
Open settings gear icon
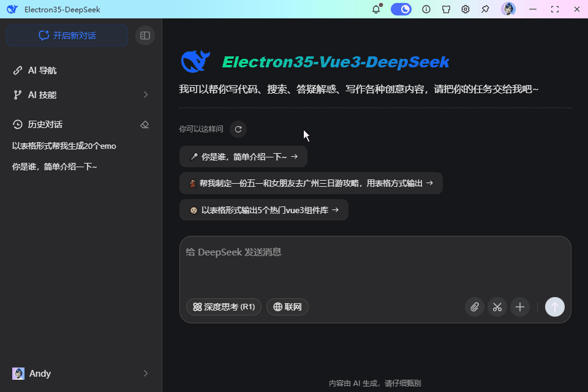tap(466, 9)
